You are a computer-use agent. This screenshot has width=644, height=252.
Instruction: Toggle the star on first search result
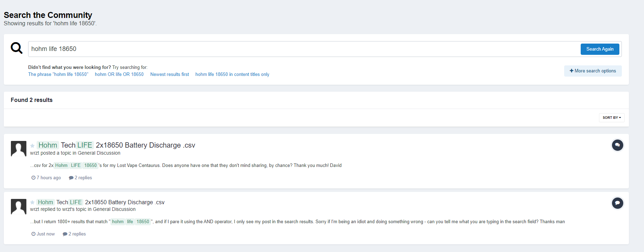[x=32, y=146]
